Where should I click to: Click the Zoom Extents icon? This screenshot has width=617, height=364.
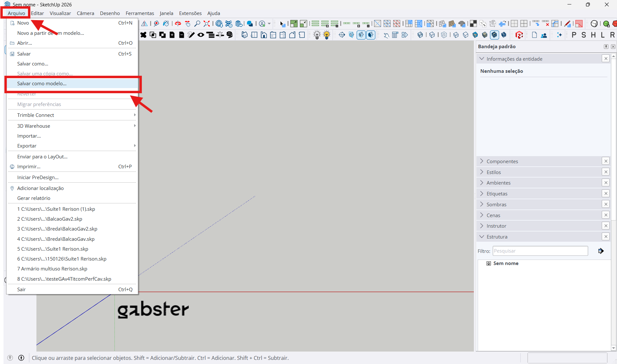point(207,24)
